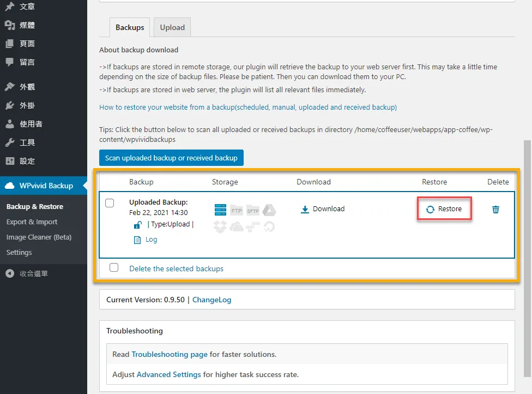532x394 pixels.
Task: Open the Troubleshooting page link
Action: point(170,354)
